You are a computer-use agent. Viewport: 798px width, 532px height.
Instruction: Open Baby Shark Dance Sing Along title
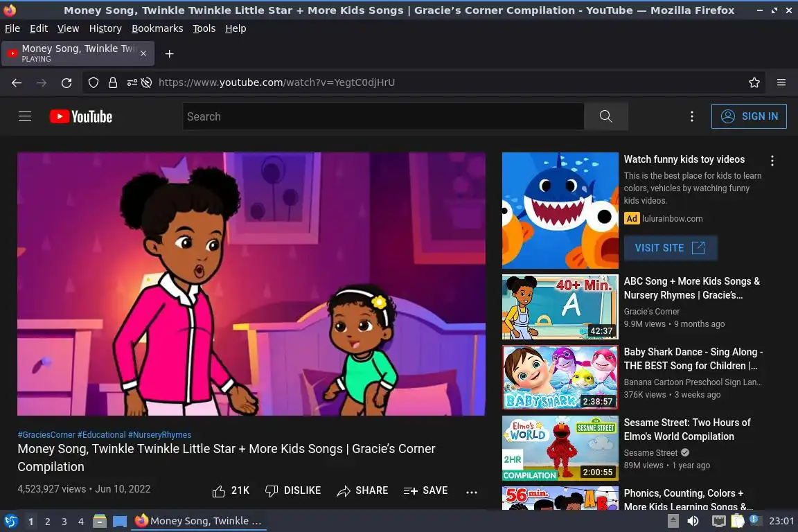[x=693, y=359]
